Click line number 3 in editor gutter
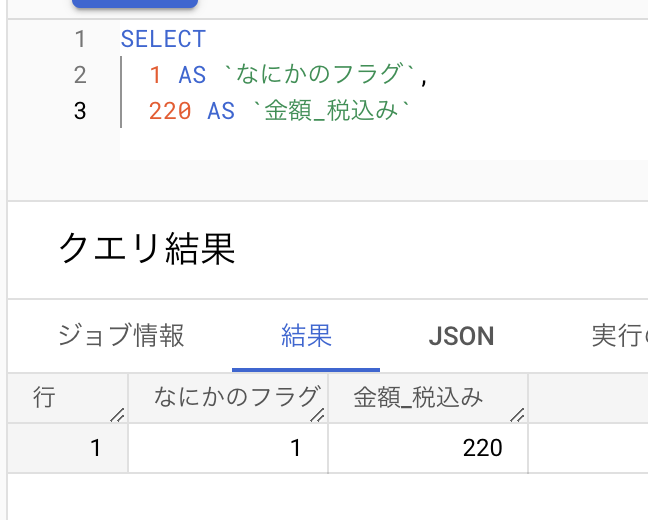Viewport: 648px width, 520px height. pos(80,111)
